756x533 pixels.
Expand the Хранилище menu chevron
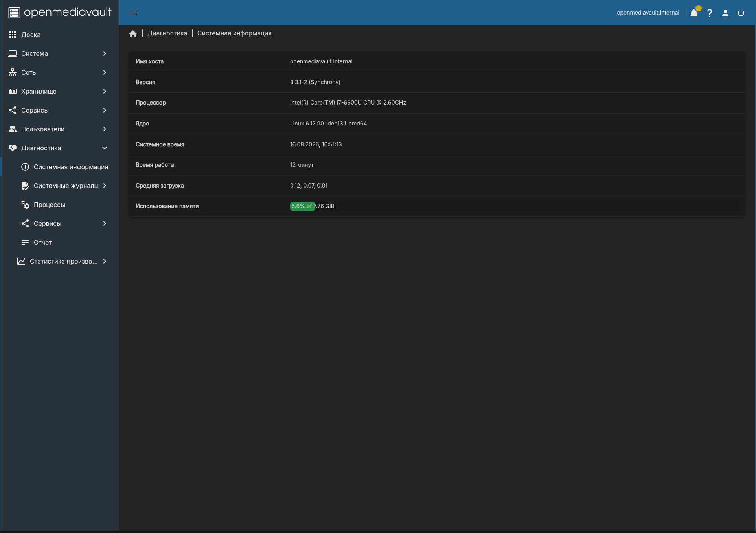point(105,91)
